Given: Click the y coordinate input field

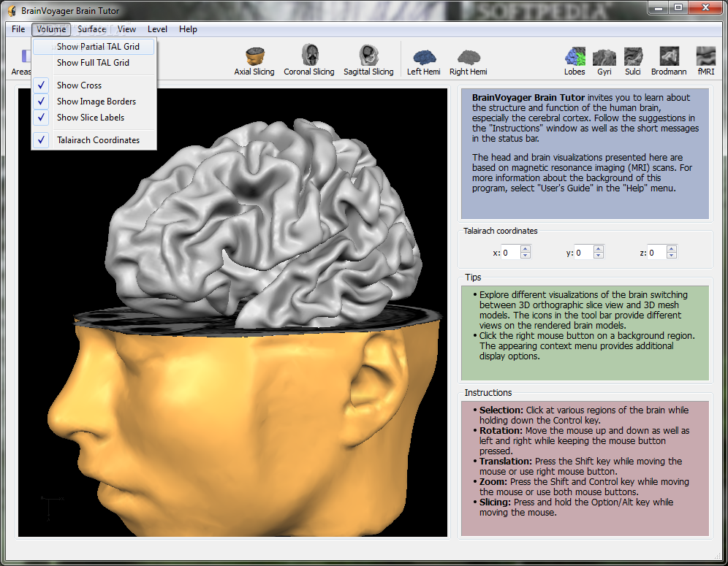Looking at the screenshot, I should pos(584,253).
